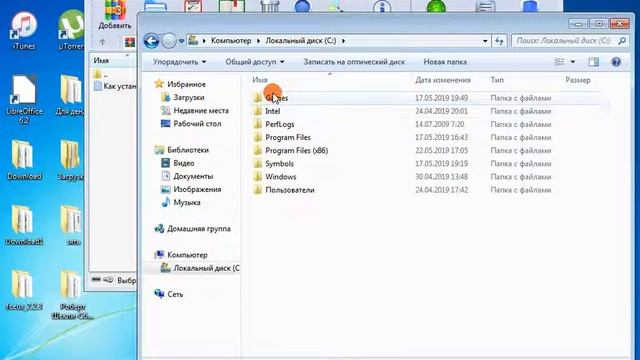The image size is (640, 360).
Task: Open the view options dropdown arrow
Action: coord(573,62)
